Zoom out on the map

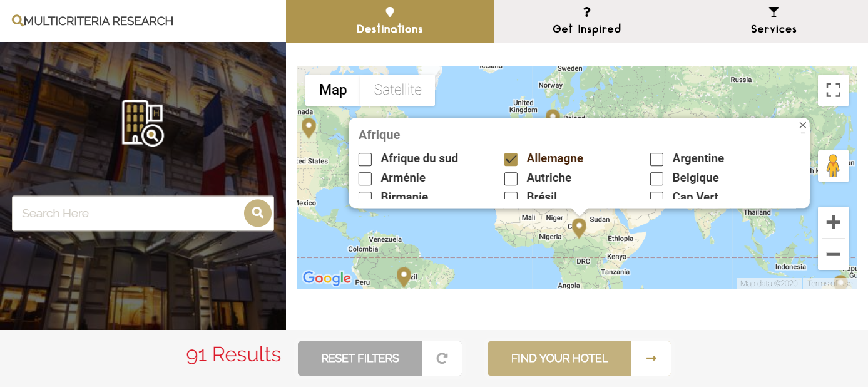[833, 254]
